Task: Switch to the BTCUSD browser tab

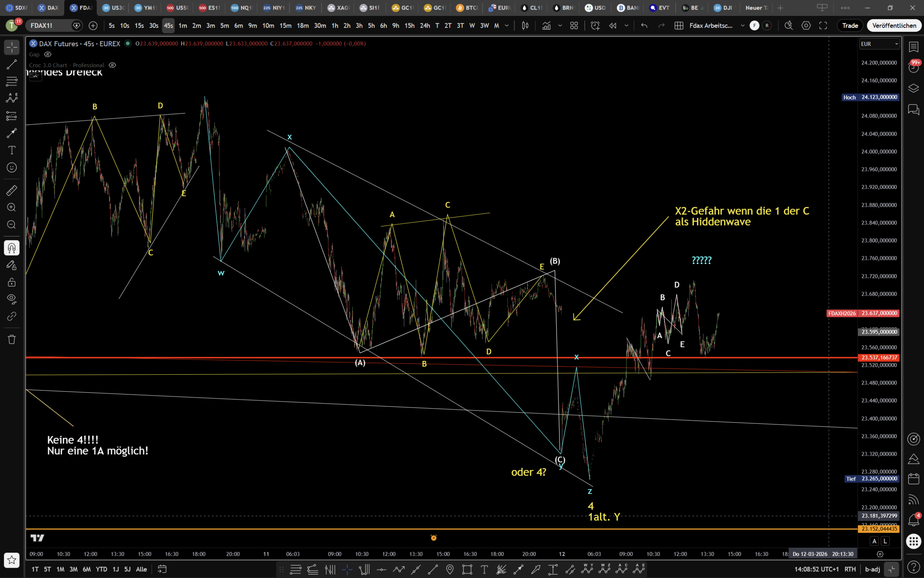Action: pos(467,8)
